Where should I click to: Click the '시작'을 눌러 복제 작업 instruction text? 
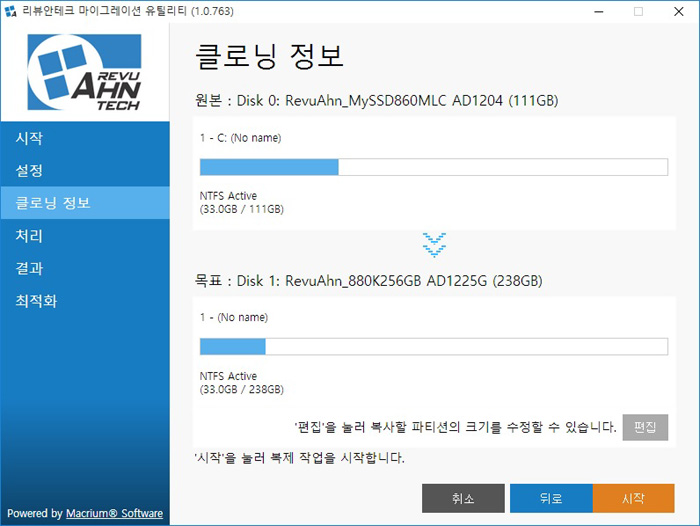coord(300,458)
